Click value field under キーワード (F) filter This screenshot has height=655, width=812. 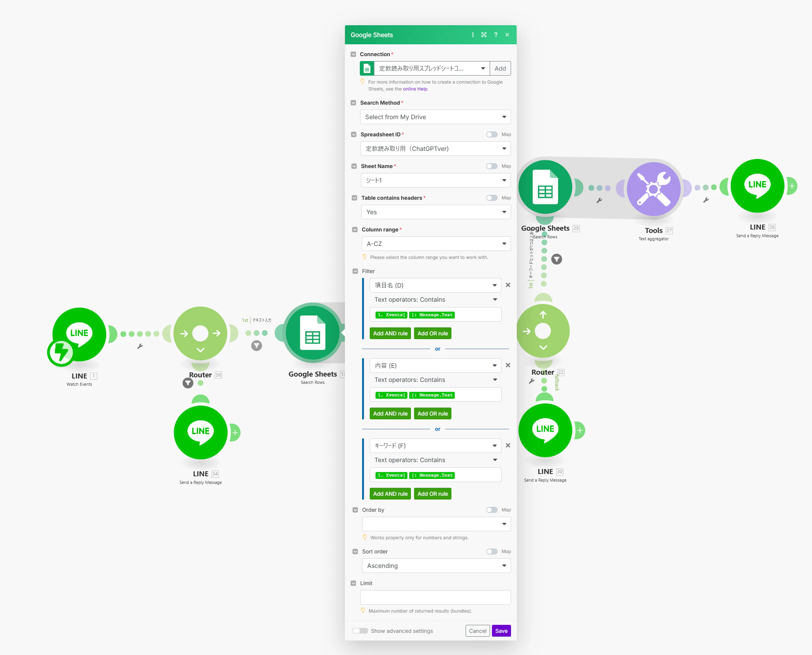coord(435,475)
